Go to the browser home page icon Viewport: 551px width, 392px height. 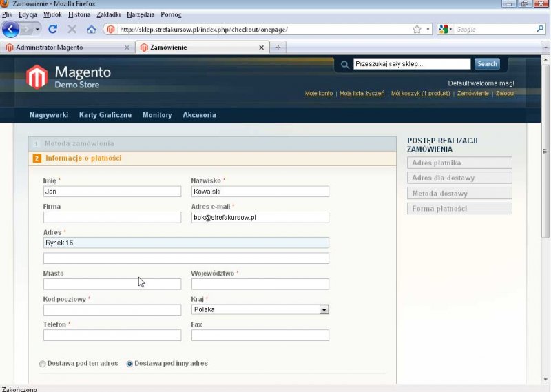coord(91,30)
